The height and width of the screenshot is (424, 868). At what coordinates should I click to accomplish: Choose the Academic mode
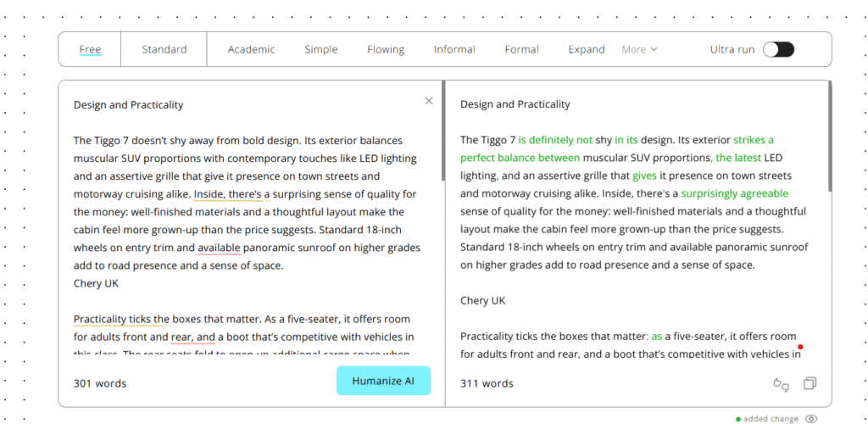[251, 49]
